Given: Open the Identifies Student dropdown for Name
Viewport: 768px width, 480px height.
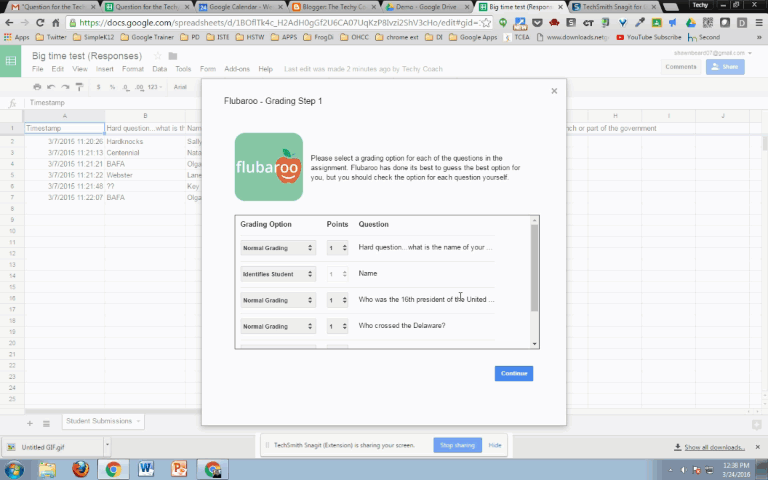Looking at the screenshot, I should [x=278, y=273].
